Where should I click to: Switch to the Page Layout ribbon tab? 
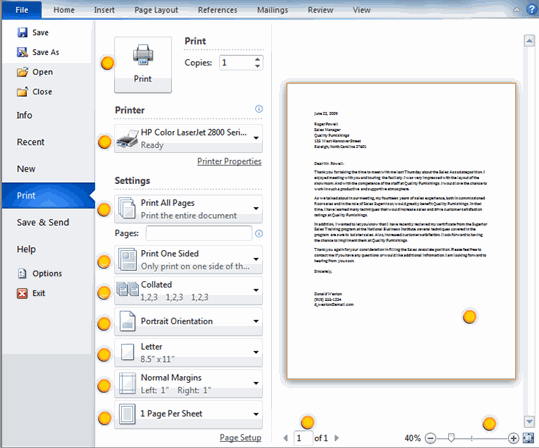[x=156, y=10]
